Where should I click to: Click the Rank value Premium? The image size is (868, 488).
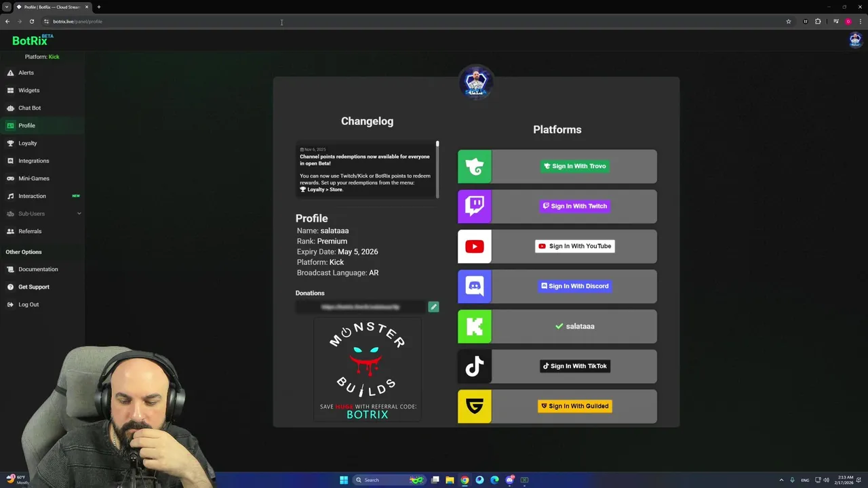332,241
